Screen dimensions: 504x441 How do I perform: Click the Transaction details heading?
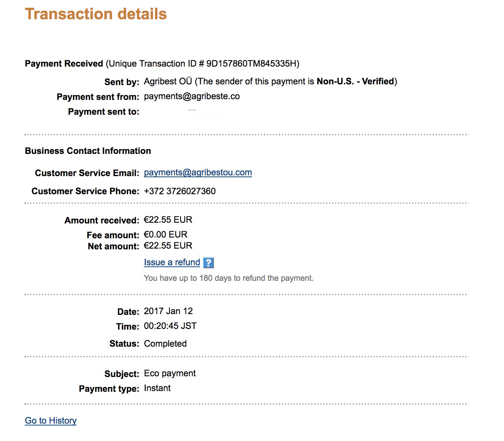click(x=96, y=14)
